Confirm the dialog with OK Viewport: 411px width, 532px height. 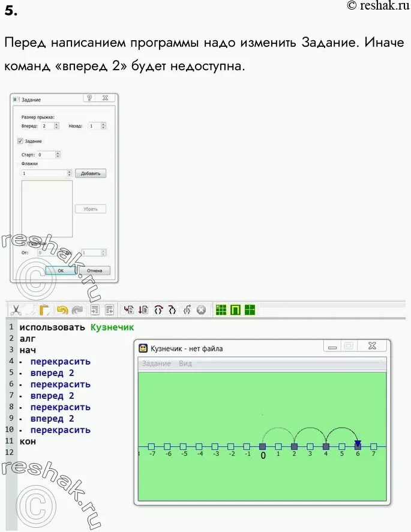[x=61, y=270]
